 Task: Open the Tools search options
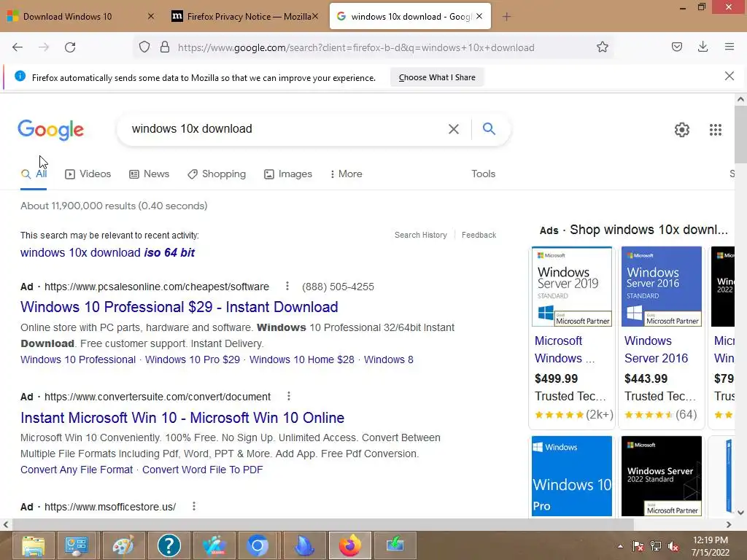coord(483,174)
